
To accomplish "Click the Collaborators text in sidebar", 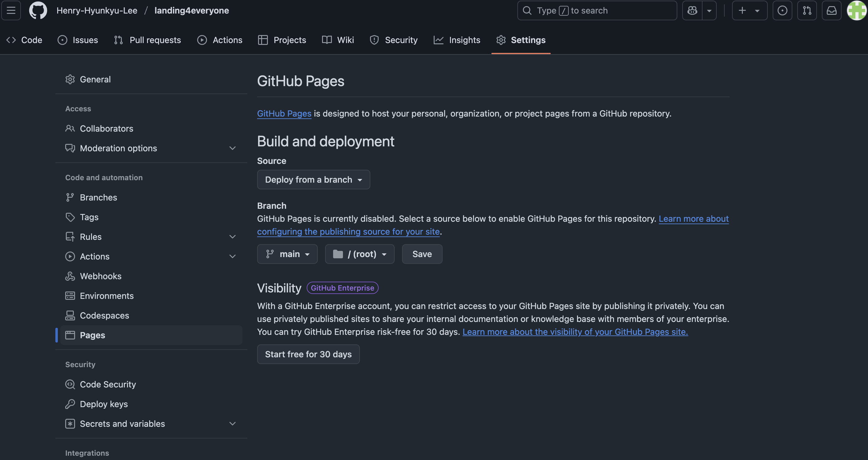I will point(106,129).
